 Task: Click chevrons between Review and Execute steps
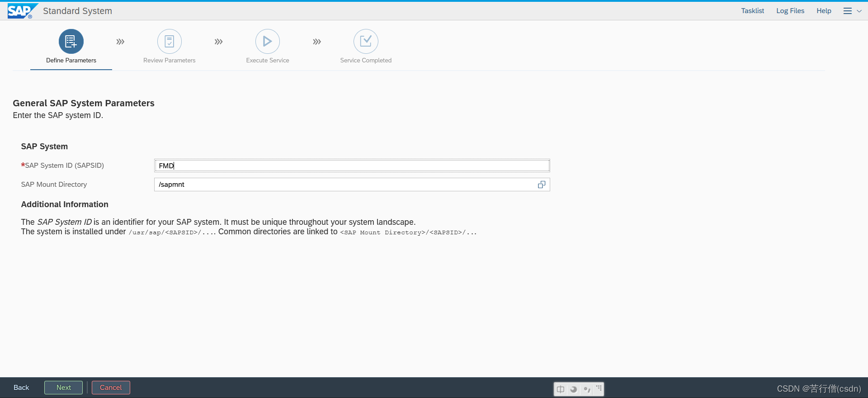[219, 42]
